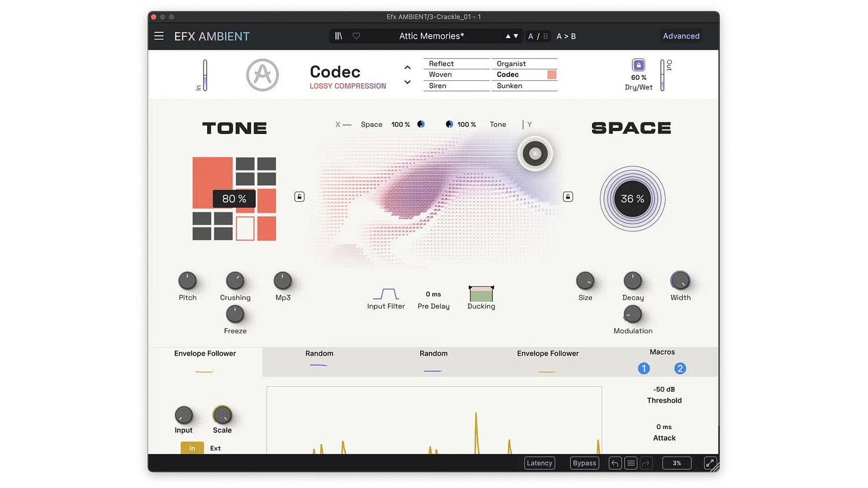
Task: Open the resize window icon bottom right
Action: (x=710, y=463)
